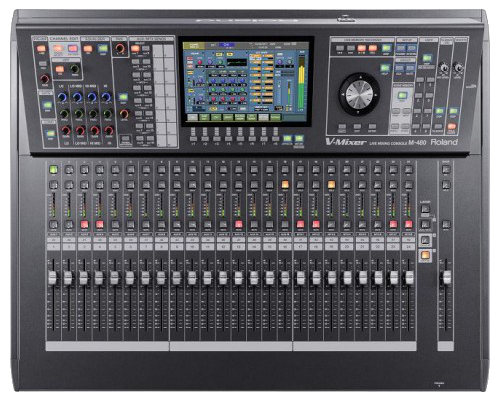
Task: Mute channel 8 with its unlit MUTE button
Action: click(x=161, y=224)
